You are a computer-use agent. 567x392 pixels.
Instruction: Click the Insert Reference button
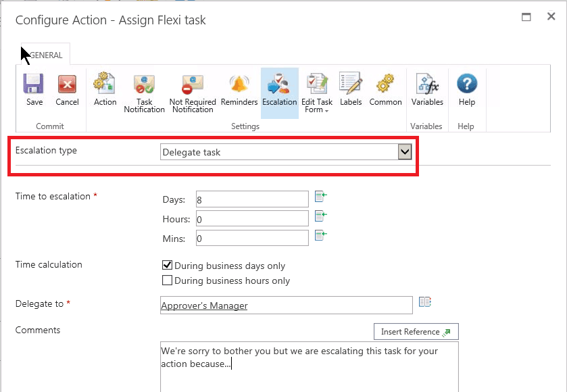tap(416, 332)
